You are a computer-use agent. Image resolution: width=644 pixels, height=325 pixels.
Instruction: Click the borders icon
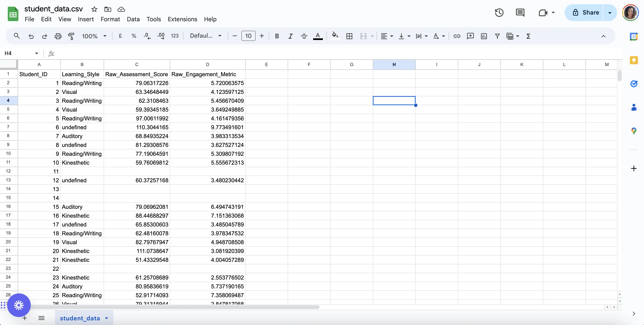point(349,36)
